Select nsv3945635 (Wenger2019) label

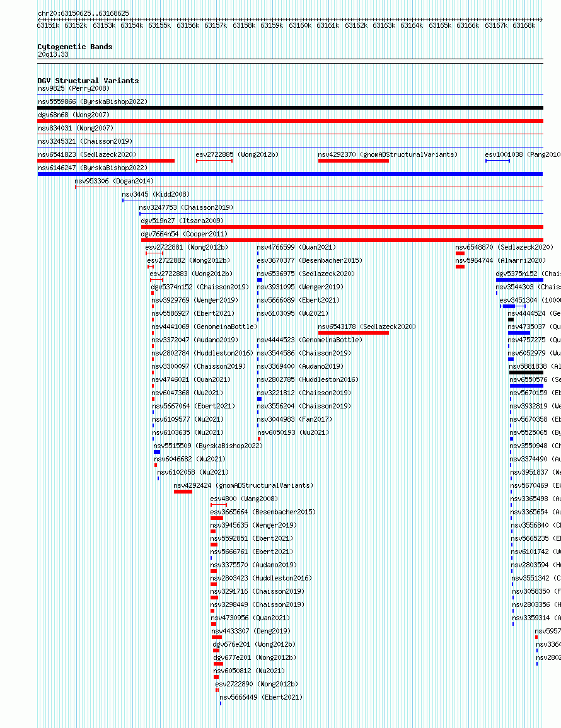tap(253, 525)
